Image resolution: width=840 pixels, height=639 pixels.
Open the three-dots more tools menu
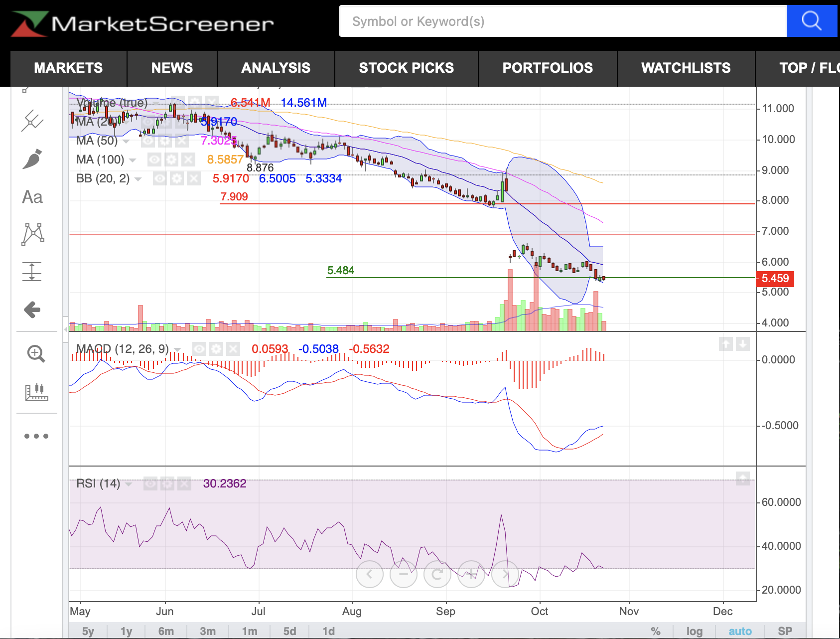tap(36, 436)
